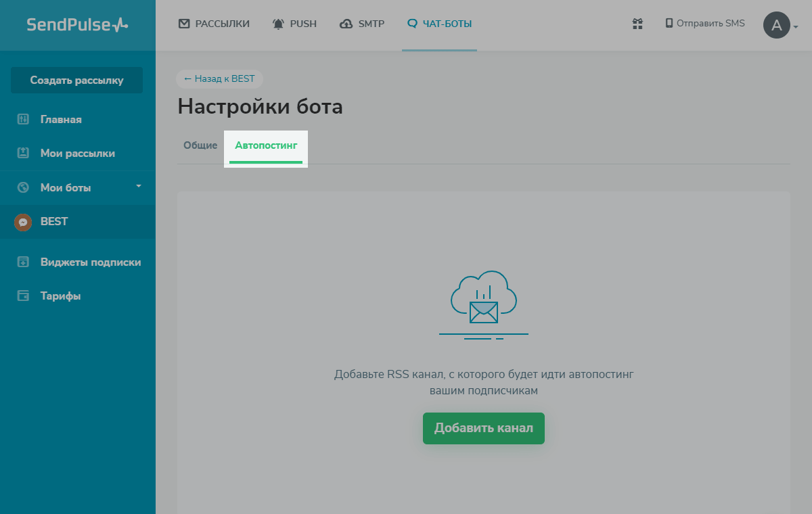Screen dimensions: 812x514
Task: Click the cloud icon for SMTP
Action: pos(346,24)
